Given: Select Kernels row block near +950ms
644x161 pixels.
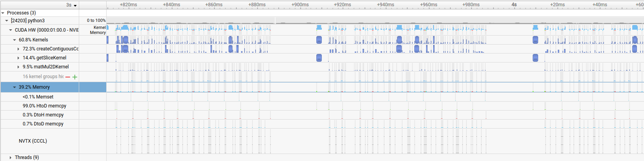Looking at the screenshot, I should click(399, 40).
